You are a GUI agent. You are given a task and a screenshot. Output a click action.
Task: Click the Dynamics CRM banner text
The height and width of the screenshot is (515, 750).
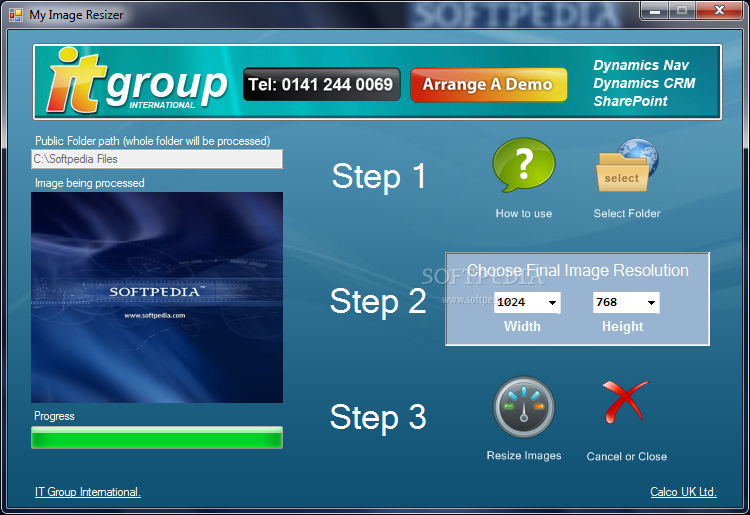point(644,83)
